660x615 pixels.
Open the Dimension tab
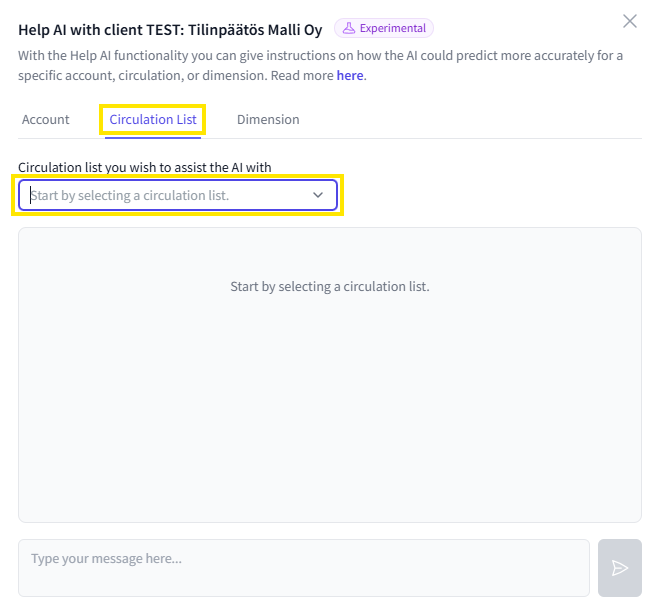point(268,119)
